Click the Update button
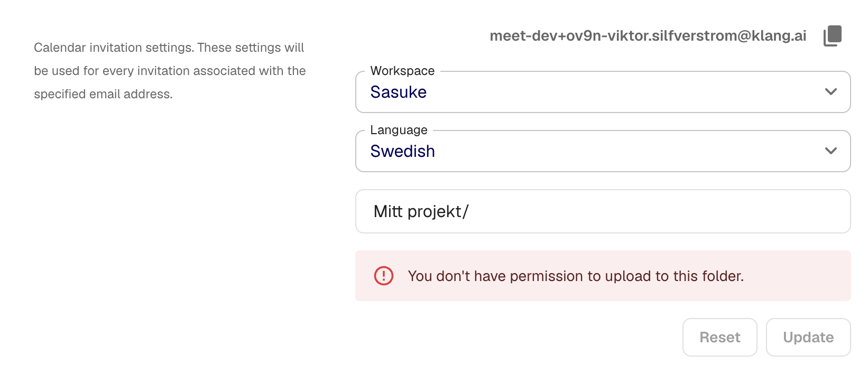The height and width of the screenshot is (374, 868). pyautogui.click(x=808, y=337)
